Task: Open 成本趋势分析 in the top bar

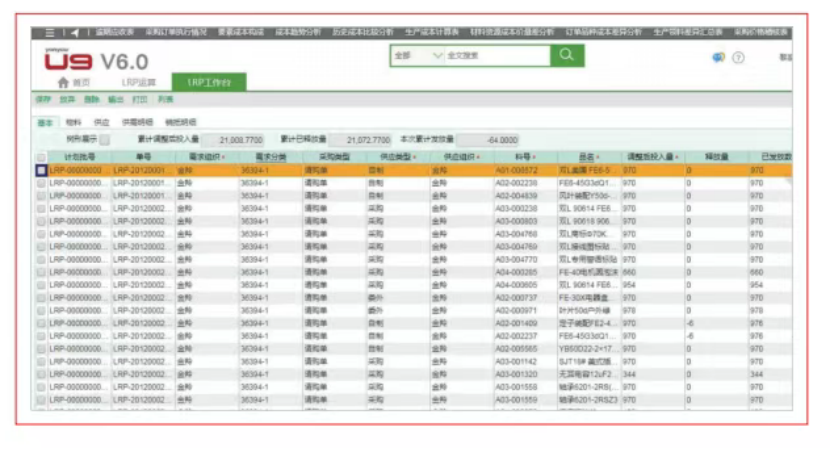Action: click(x=298, y=32)
